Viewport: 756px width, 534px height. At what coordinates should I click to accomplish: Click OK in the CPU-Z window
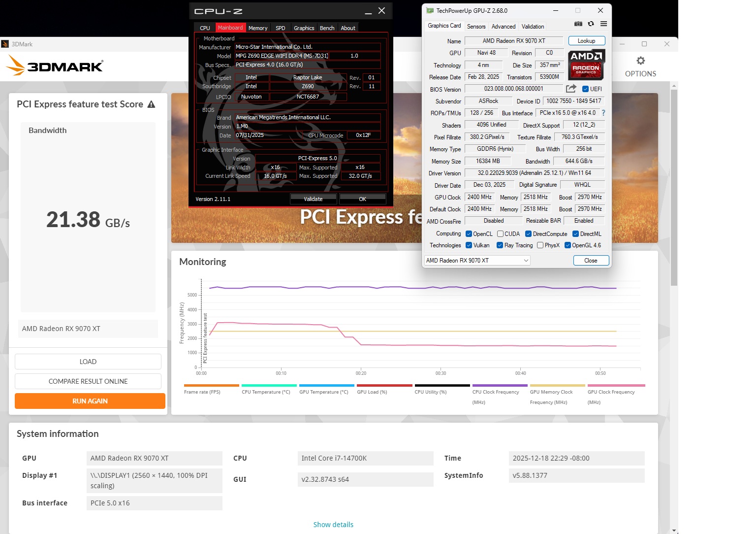[x=363, y=199]
